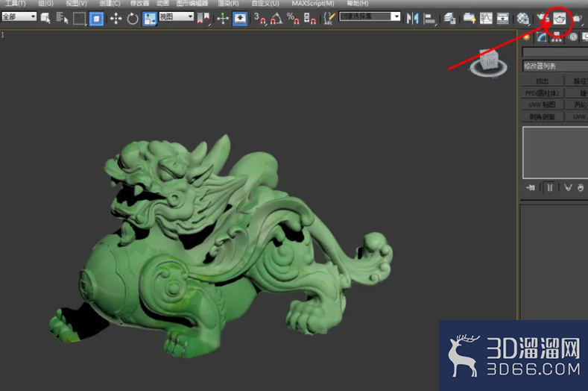The height and width of the screenshot is (391, 588).
Task: Open the 视图 reference coordinate dropdown
Action: point(176,16)
